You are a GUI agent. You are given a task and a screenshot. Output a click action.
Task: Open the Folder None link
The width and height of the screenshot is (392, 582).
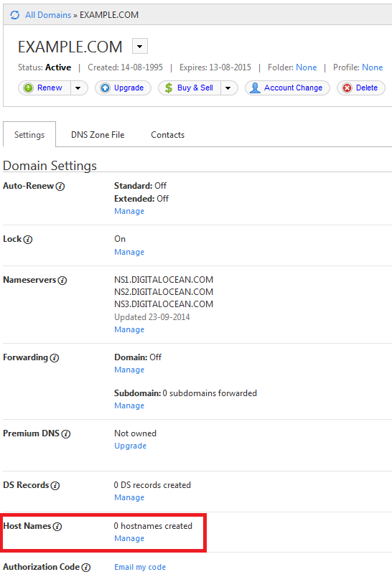307,67
